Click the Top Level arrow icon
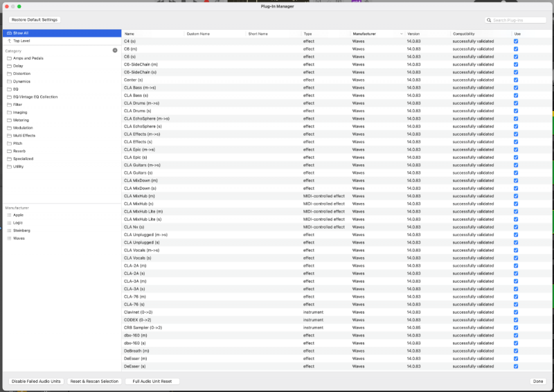Viewport: 554px width, 392px height. coord(9,41)
